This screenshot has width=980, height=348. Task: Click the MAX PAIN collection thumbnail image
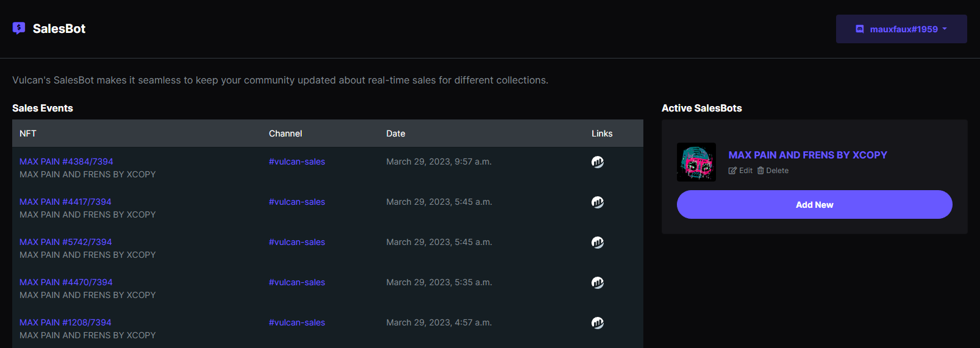click(696, 162)
